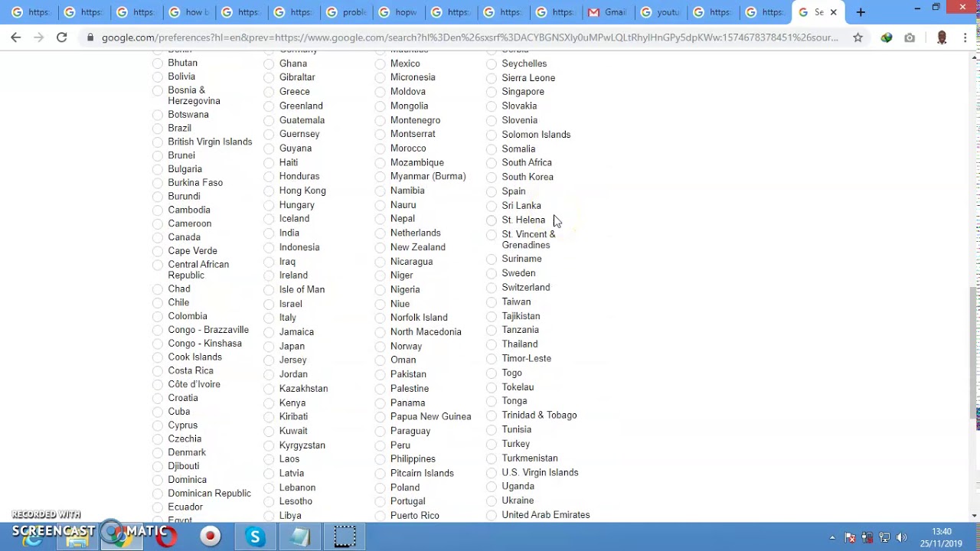This screenshot has width=980, height=551.
Task: Select the Brazil radio button
Action: pos(158,129)
